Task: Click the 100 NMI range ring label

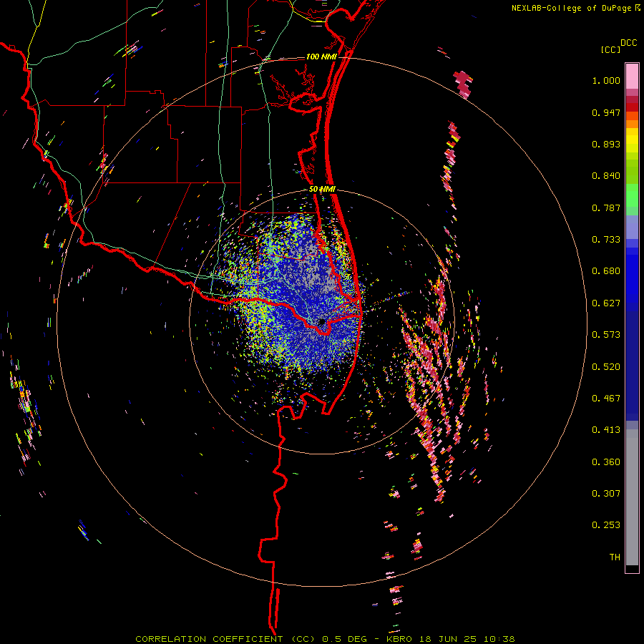Action: pos(321,57)
